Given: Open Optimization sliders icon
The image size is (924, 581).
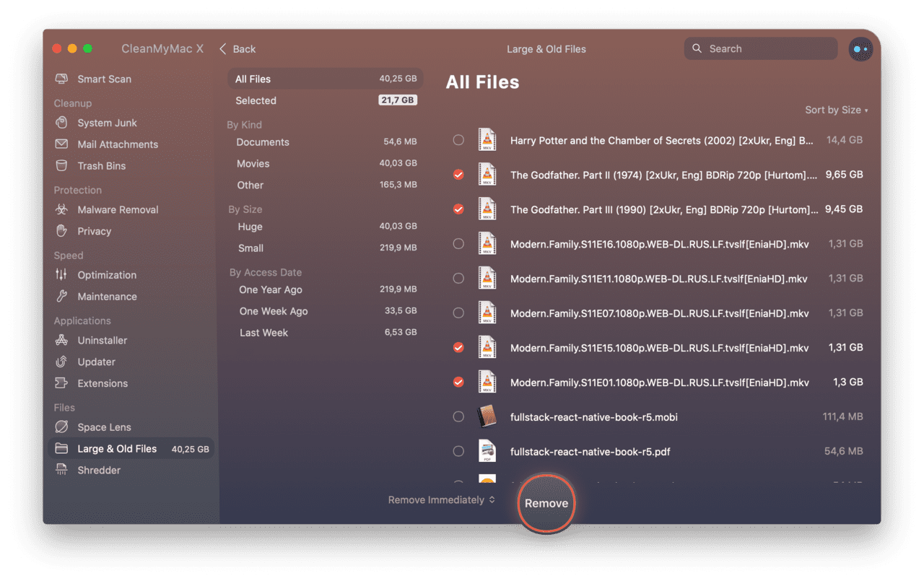Looking at the screenshot, I should 62,274.
